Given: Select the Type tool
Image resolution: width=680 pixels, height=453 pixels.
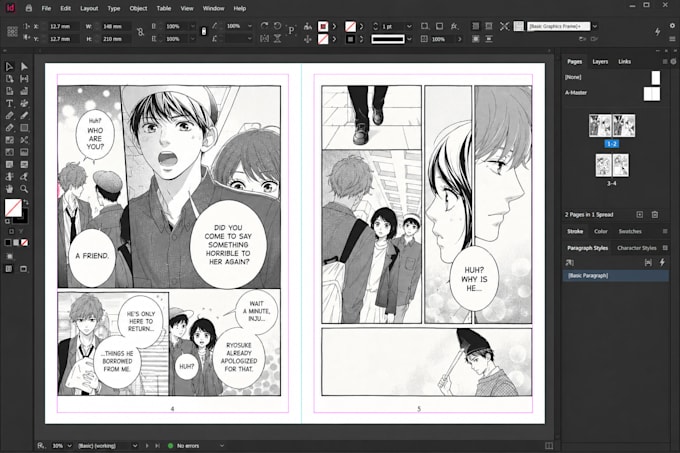Looking at the screenshot, I should click(9, 103).
